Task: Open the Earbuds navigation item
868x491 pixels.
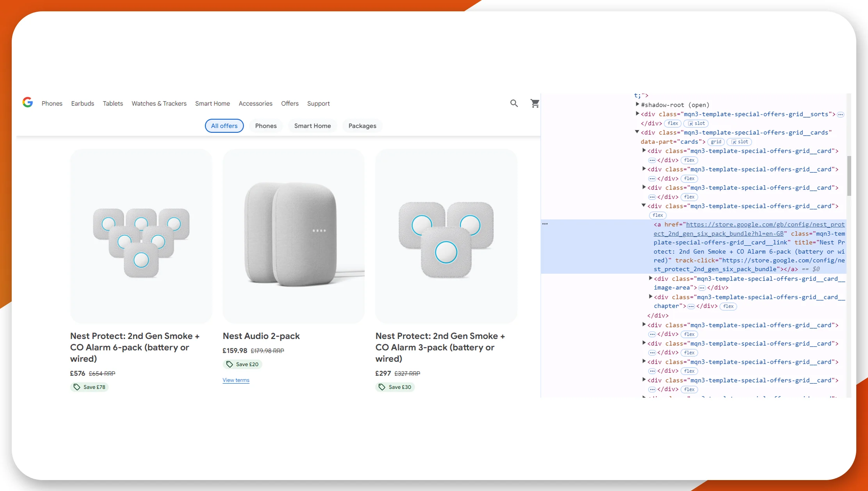Action: pyautogui.click(x=82, y=104)
